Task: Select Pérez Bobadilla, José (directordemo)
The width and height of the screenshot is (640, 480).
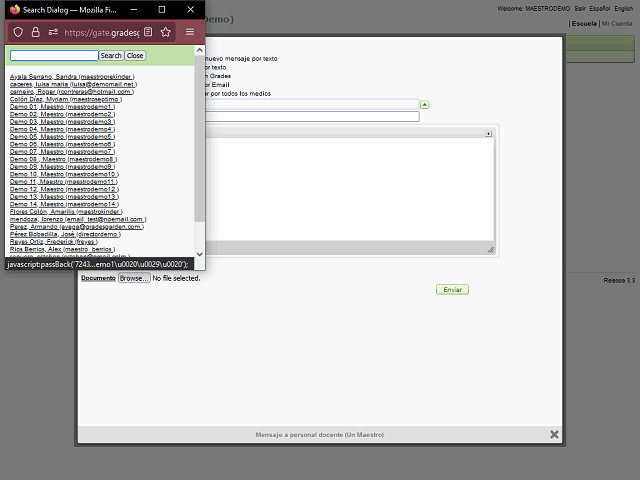Action: pos(65,234)
